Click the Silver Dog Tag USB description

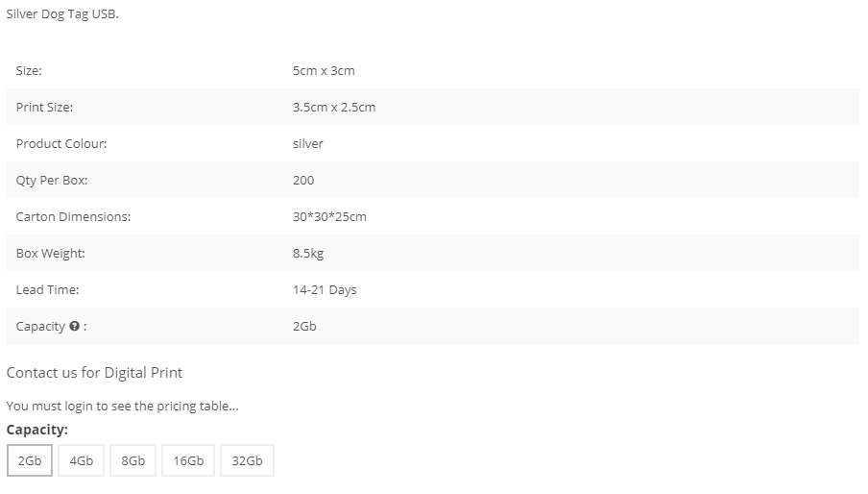[62, 14]
